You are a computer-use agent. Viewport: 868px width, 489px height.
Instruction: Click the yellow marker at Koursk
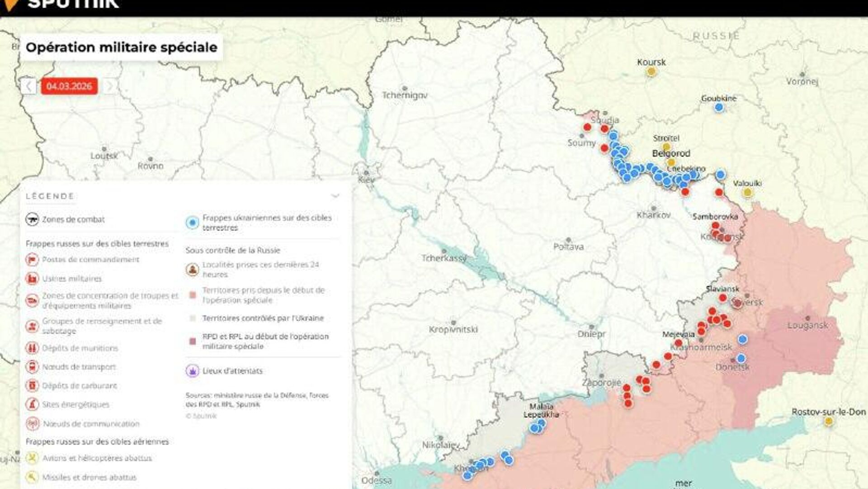pyautogui.click(x=651, y=71)
